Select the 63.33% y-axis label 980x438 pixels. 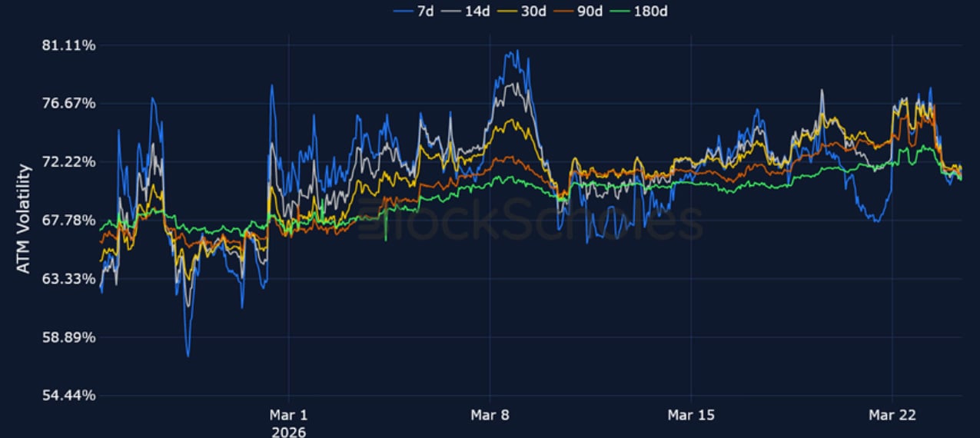click(x=68, y=279)
